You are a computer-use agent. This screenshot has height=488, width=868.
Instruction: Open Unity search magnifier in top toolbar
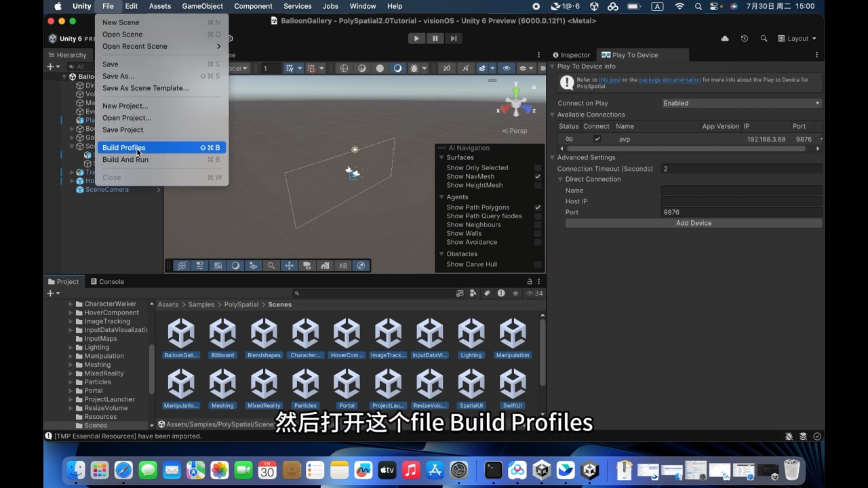[x=764, y=39]
